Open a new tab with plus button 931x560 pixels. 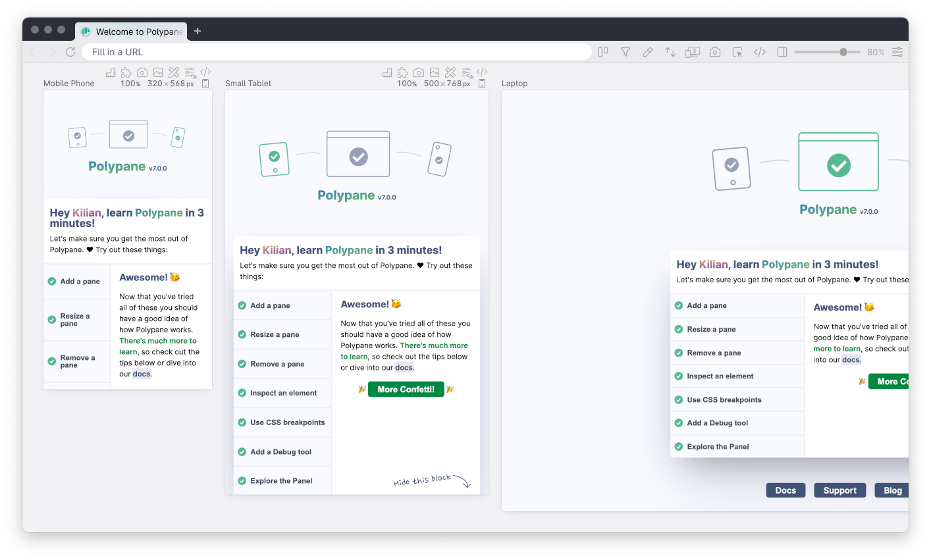coord(198,31)
